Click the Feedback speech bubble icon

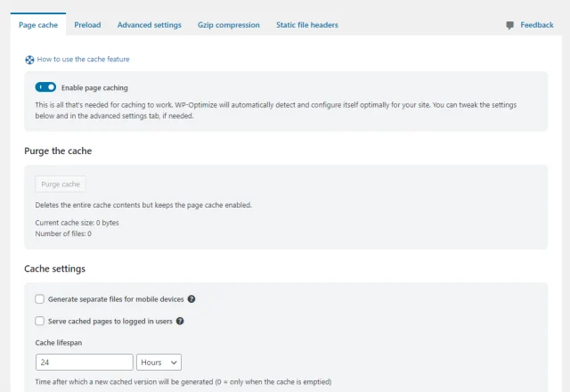[x=509, y=25]
